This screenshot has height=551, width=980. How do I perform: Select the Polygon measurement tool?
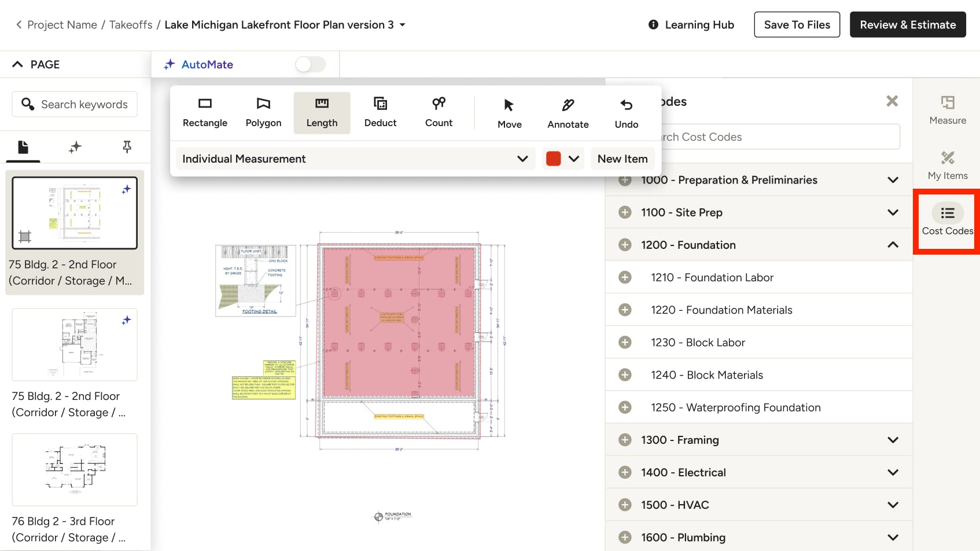tap(263, 113)
